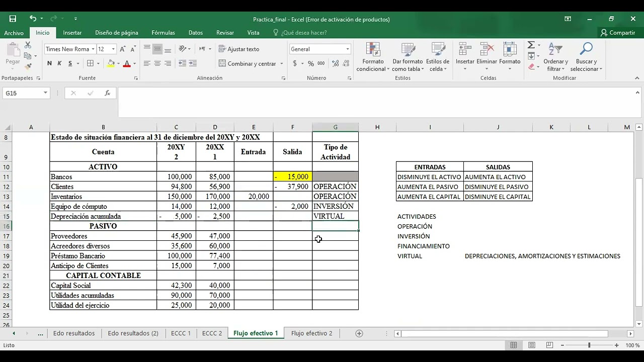Open the Número dialog launcher
644x362 pixels.
point(349,78)
